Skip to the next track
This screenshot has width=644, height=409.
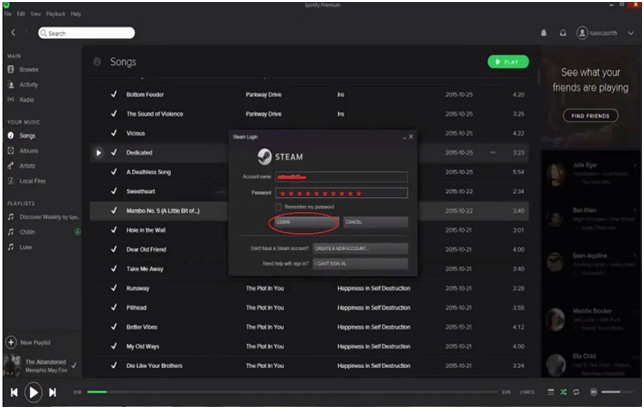[53, 392]
